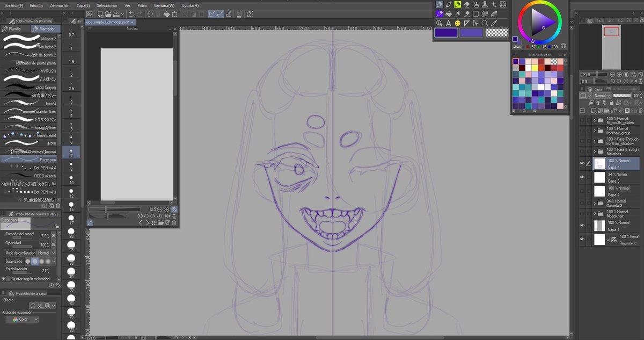The width and height of the screenshot is (644, 340).
Task: Expand the fronthair_group folder
Action: point(595,131)
